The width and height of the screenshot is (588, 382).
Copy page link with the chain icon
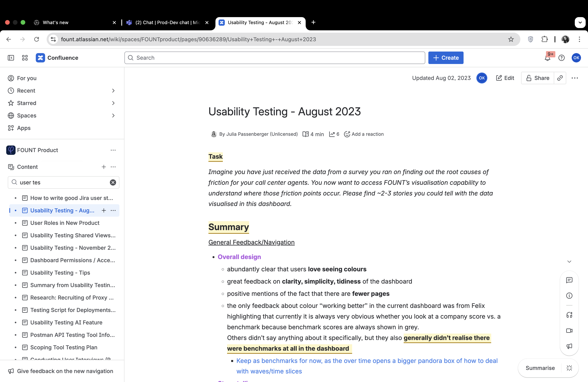(x=560, y=78)
